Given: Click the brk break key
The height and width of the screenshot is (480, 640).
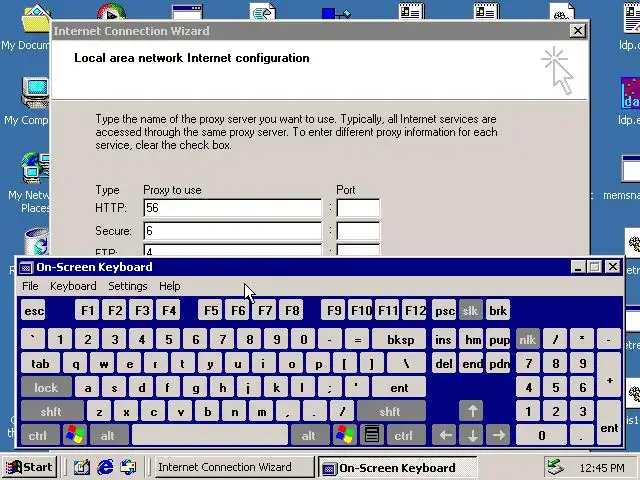Looking at the screenshot, I should click(498, 311).
